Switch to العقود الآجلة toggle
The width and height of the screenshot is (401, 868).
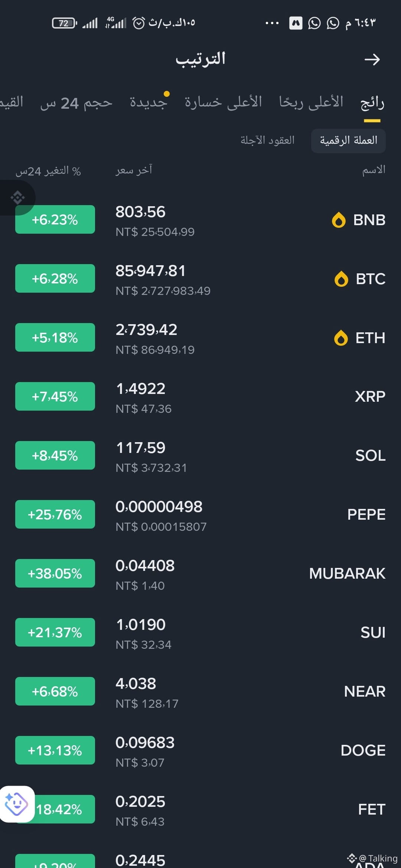click(x=267, y=140)
